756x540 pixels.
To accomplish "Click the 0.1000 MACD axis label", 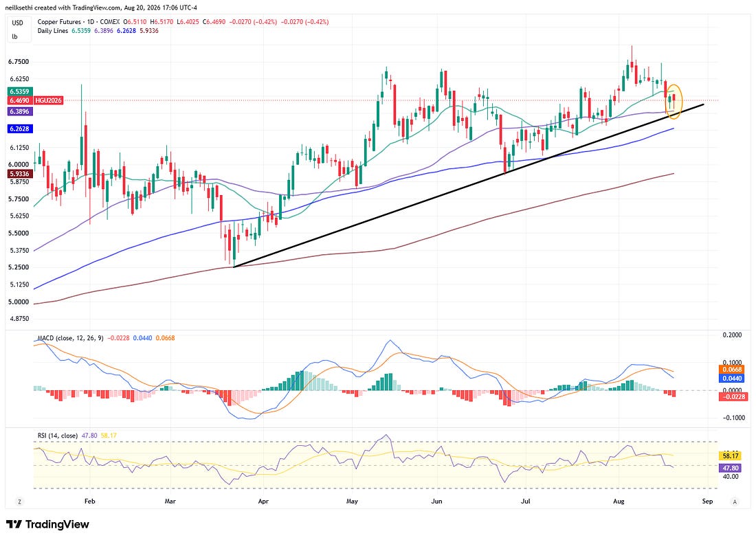I will tap(732, 363).
